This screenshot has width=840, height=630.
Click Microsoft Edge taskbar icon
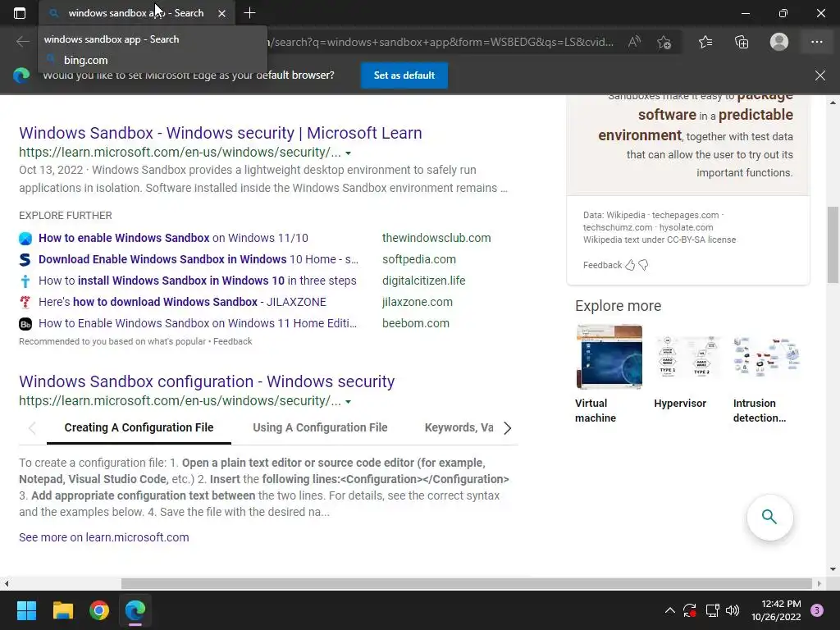pos(135,610)
